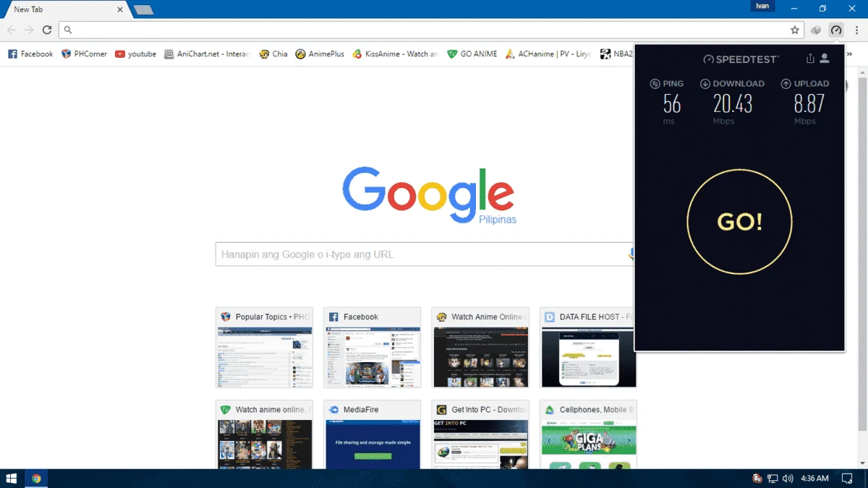Click the DOWNLOAD label with arrow icon
The width and height of the screenshot is (868, 488).
point(732,84)
